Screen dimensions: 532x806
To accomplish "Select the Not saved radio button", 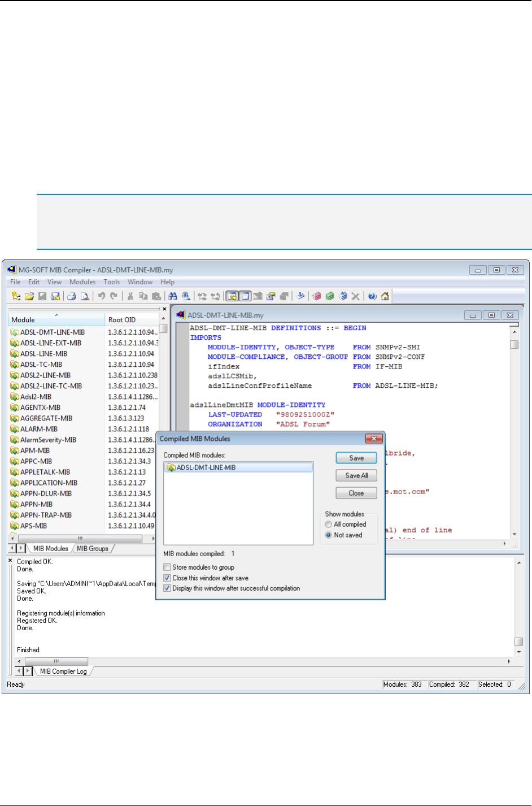I will tap(328, 535).
